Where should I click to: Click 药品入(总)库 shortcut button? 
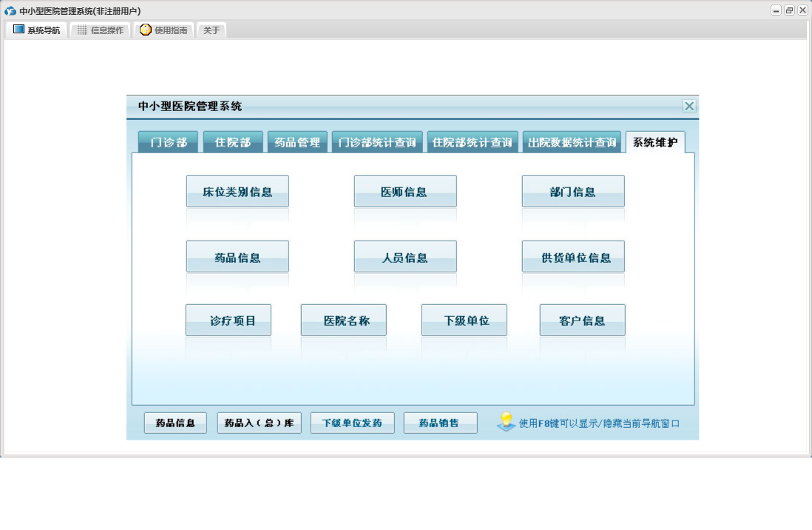point(259,423)
